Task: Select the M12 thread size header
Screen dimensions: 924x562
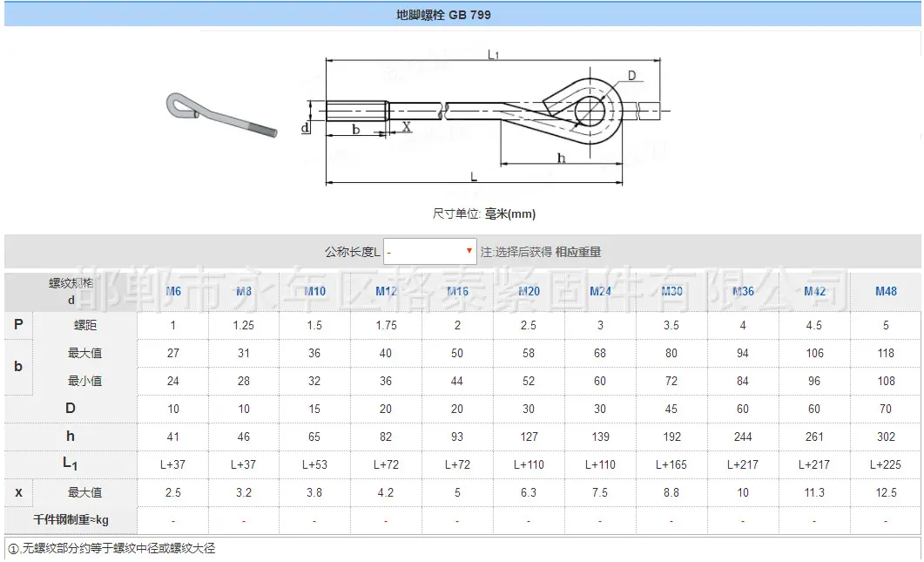Action: point(387,291)
